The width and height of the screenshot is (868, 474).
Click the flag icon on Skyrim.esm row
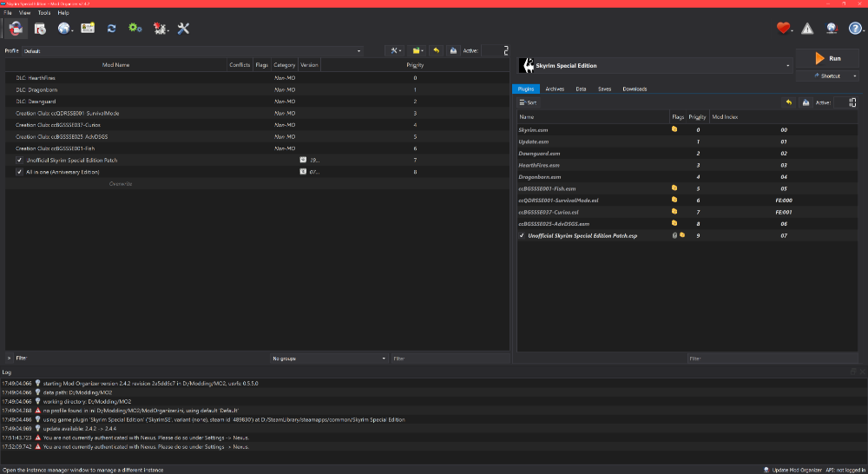coord(674,129)
